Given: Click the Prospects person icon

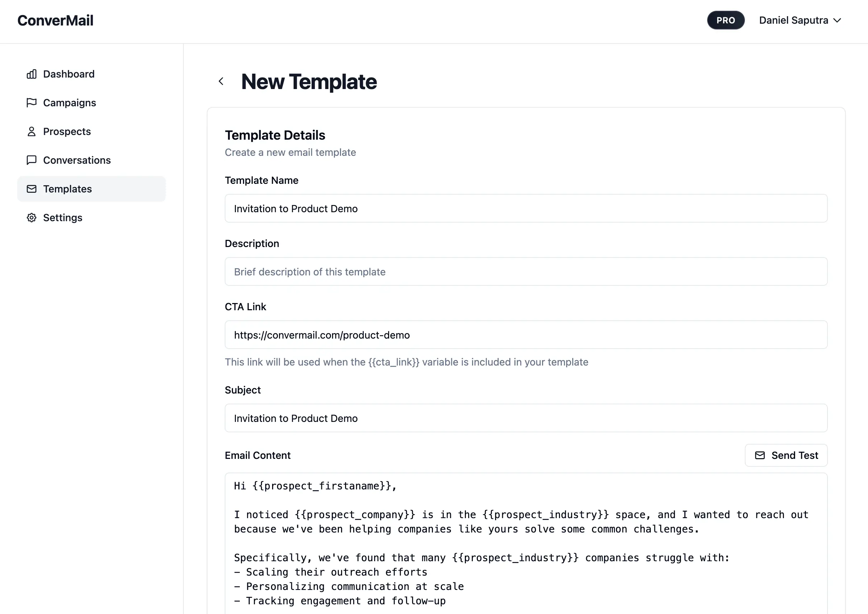Looking at the screenshot, I should click(x=32, y=131).
